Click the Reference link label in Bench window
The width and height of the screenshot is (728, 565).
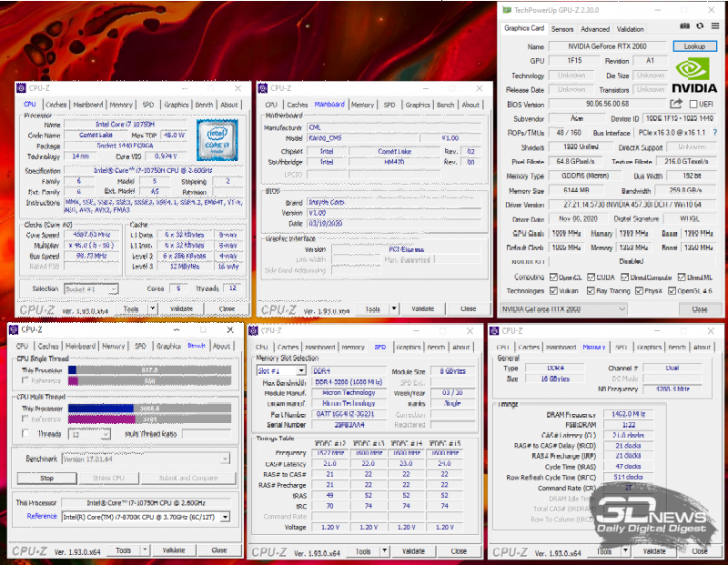pyautogui.click(x=42, y=516)
